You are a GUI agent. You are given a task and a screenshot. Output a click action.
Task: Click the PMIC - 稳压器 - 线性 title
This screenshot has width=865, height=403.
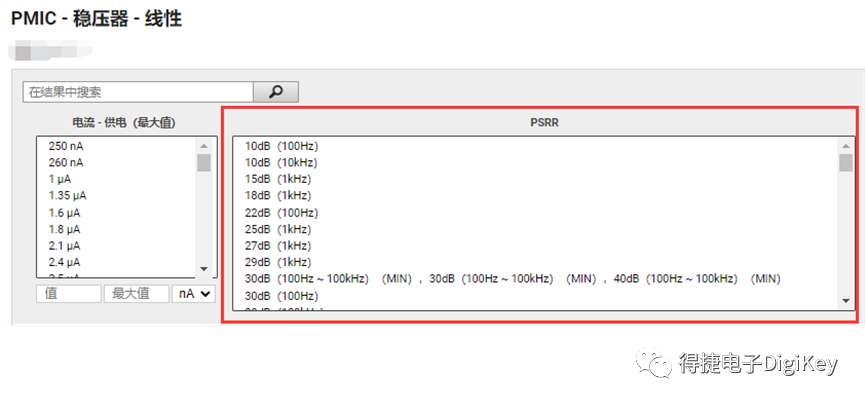(x=97, y=18)
